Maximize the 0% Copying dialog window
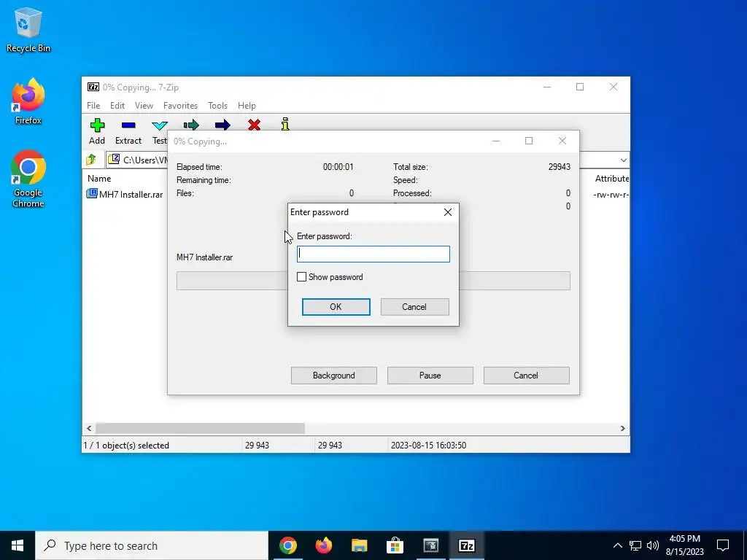The image size is (747, 560). pos(529,141)
